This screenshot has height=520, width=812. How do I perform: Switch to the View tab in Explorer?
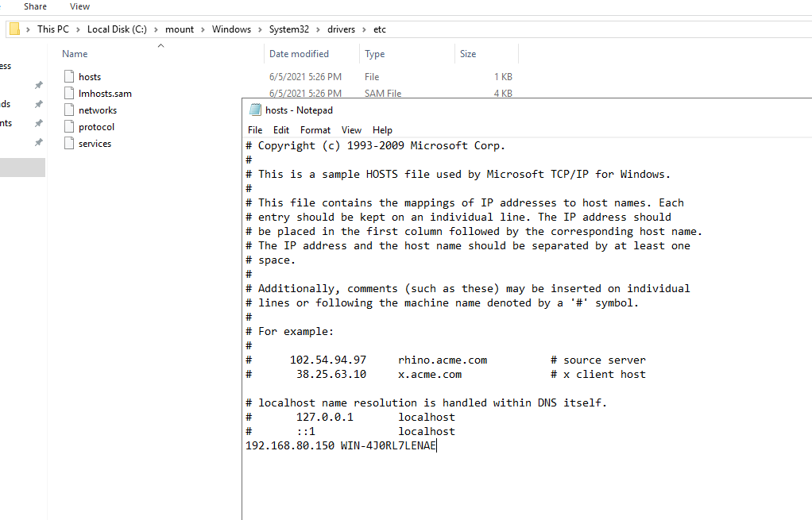pos(79,6)
